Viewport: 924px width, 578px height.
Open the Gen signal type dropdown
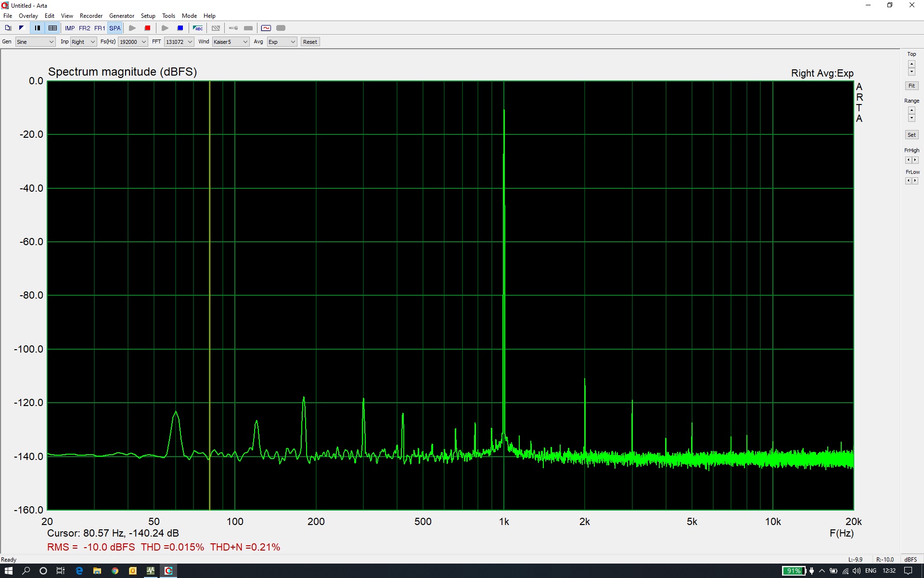(x=36, y=42)
